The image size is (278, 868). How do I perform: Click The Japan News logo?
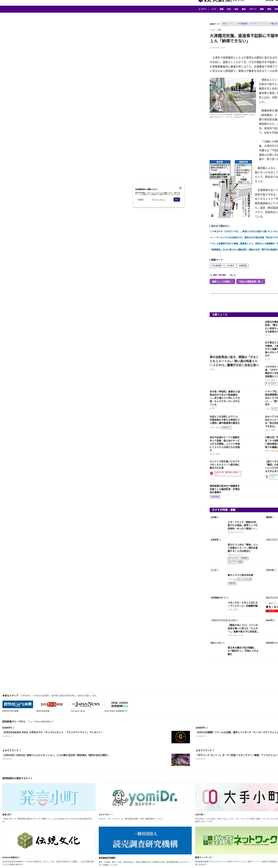(86, 704)
